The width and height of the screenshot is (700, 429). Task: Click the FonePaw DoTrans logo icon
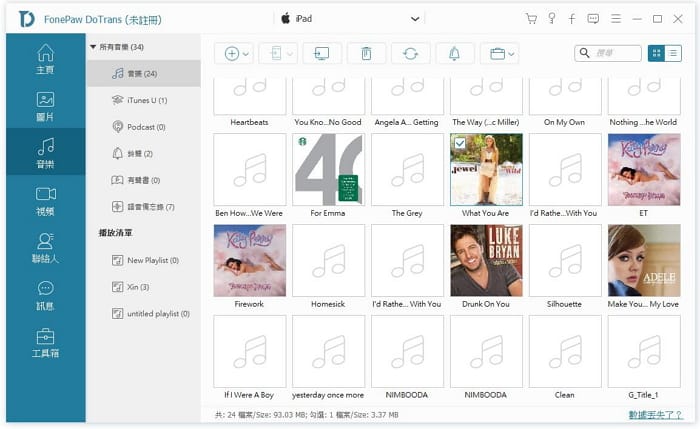click(27, 19)
